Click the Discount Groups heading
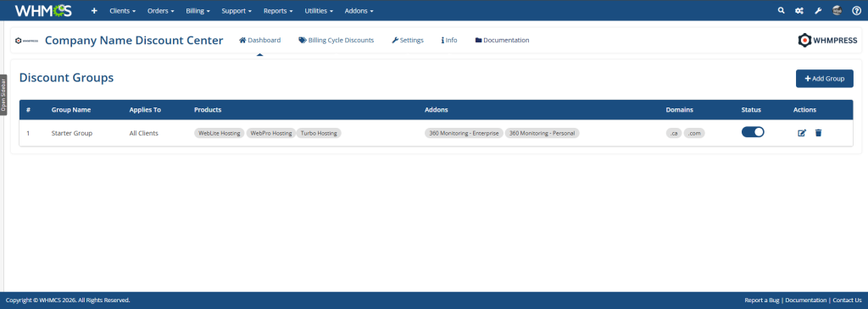Image resolution: width=868 pixels, height=309 pixels. (66, 78)
